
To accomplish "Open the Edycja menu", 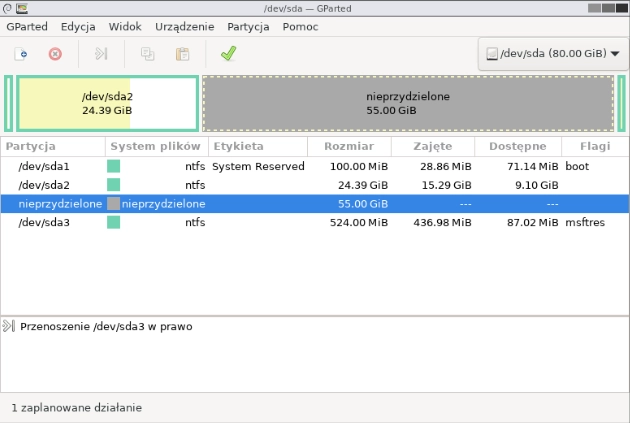I will point(78,27).
